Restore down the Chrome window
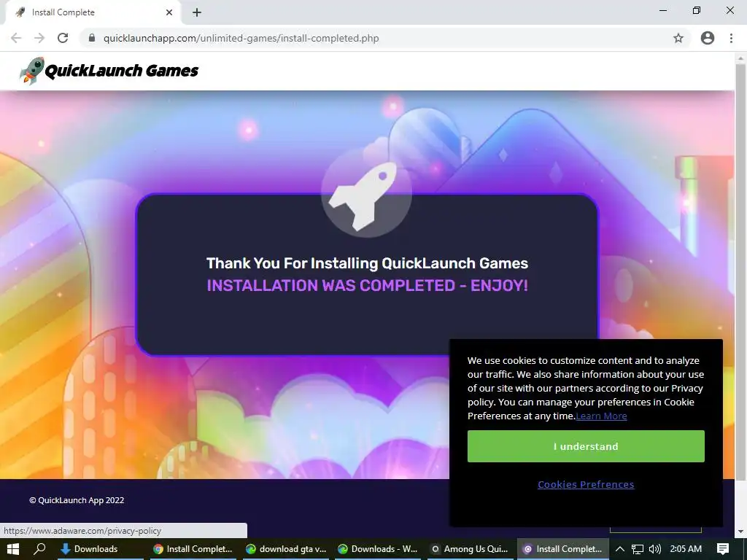 pyautogui.click(x=697, y=10)
